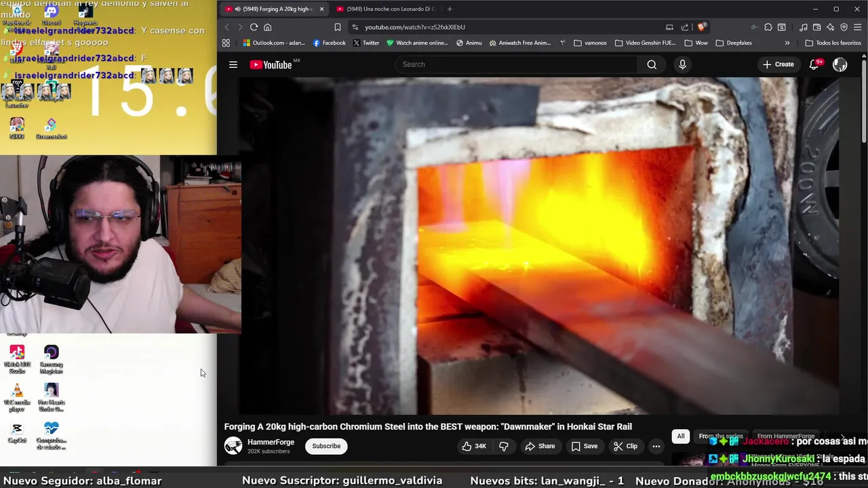Open the Facebook bookmark
The height and width of the screenshot is (488, 868).
[x=329, y=43]
